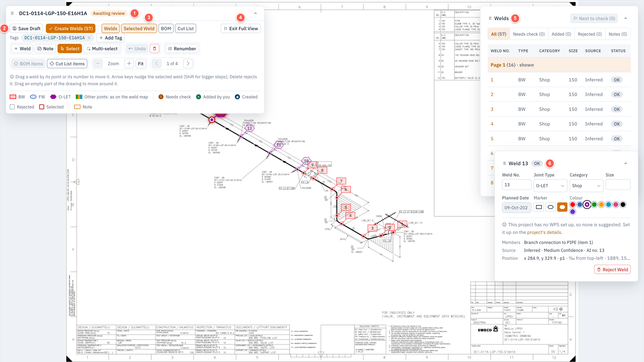Click the red trash delete icon
Screen dimensions: 644x362
pos(155,48)
